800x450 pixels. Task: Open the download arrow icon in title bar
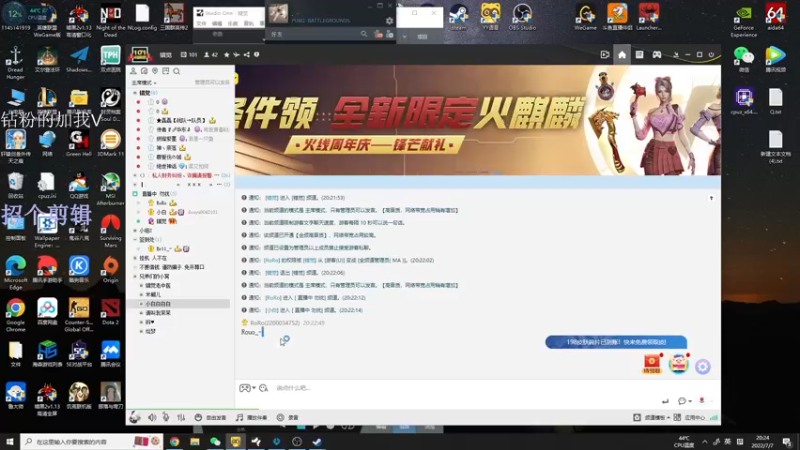coord(676,55)
